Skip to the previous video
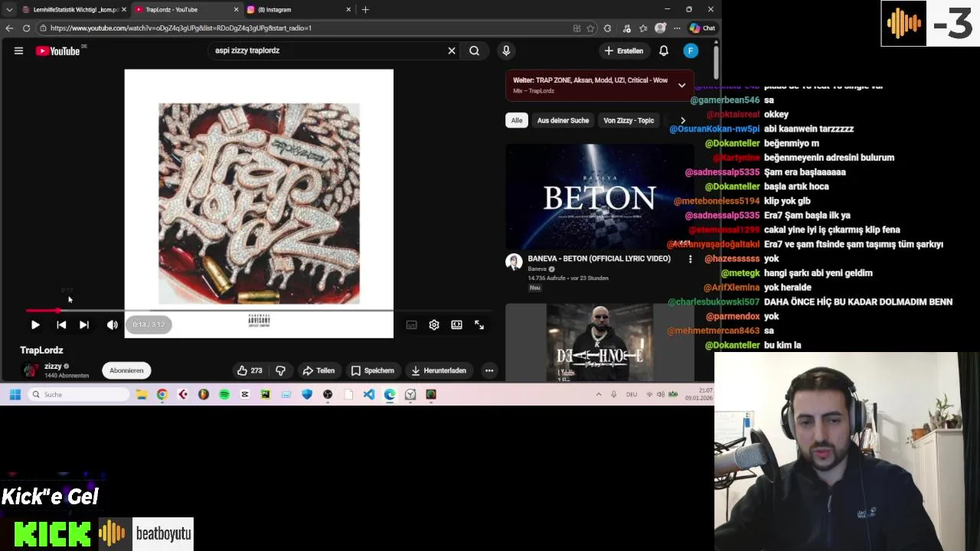This screenshot has width=980, height=551. pos(61,324)
